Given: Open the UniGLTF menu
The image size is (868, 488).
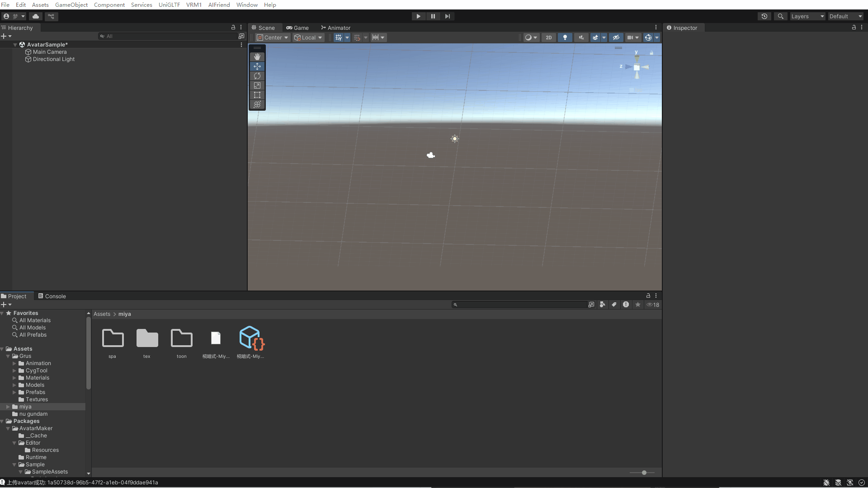Looking at the screenshot, I should pyautogui.click(x=169, y=5).
